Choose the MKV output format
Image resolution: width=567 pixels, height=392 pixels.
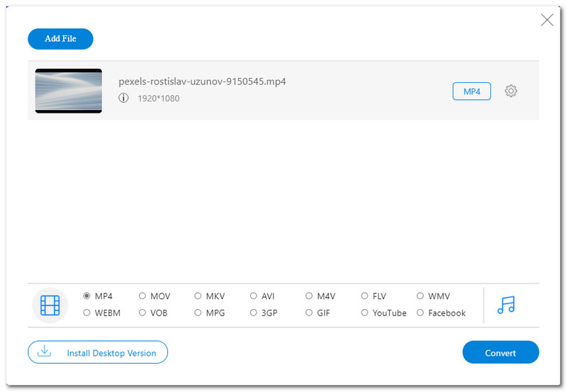(198, 296)
